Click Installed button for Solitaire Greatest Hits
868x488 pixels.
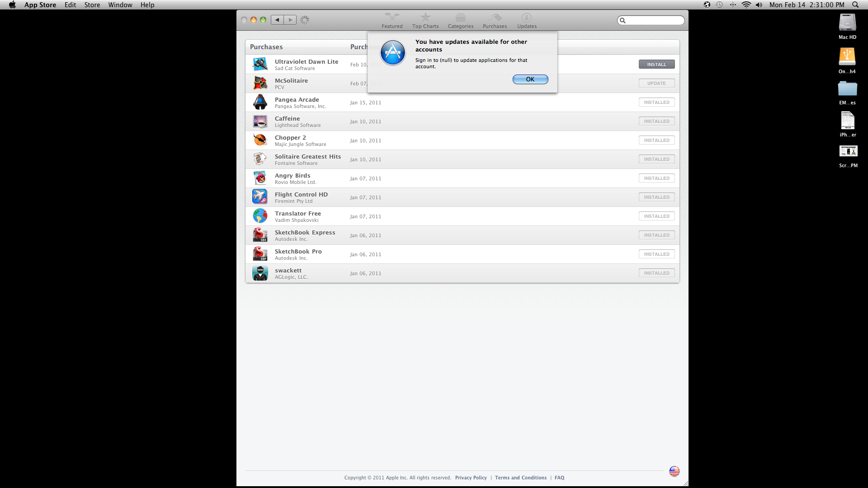coord(656,159)
